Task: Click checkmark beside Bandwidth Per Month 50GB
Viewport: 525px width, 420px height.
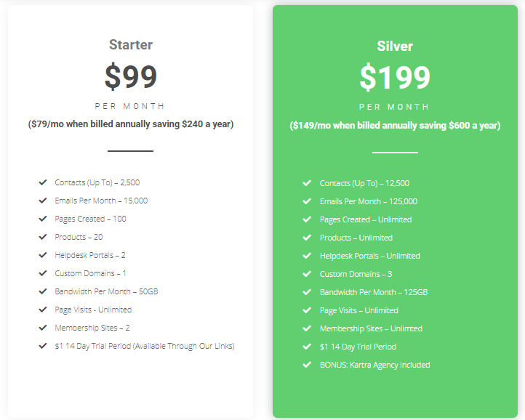Action: click(43, 291)
